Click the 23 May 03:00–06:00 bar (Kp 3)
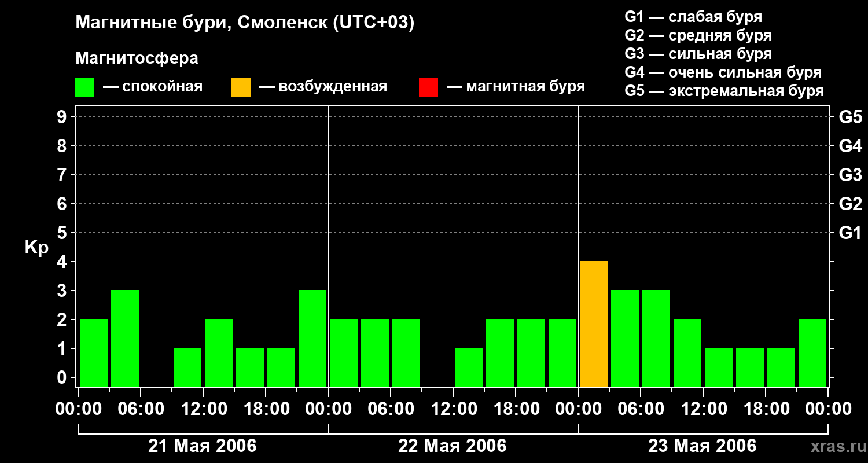Image resolution: width=868 pixels, height=463 pixels. [625, 338]
